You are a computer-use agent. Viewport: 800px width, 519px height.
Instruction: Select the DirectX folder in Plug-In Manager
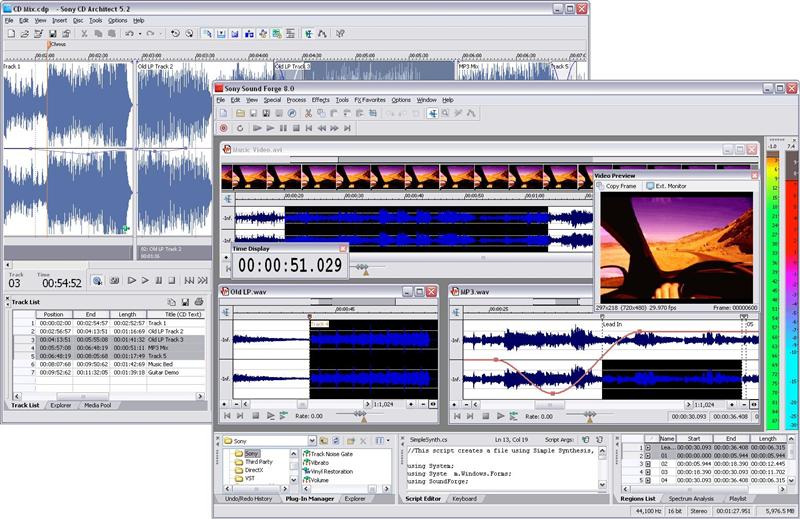pyautogui.click(x=249, y=470)
